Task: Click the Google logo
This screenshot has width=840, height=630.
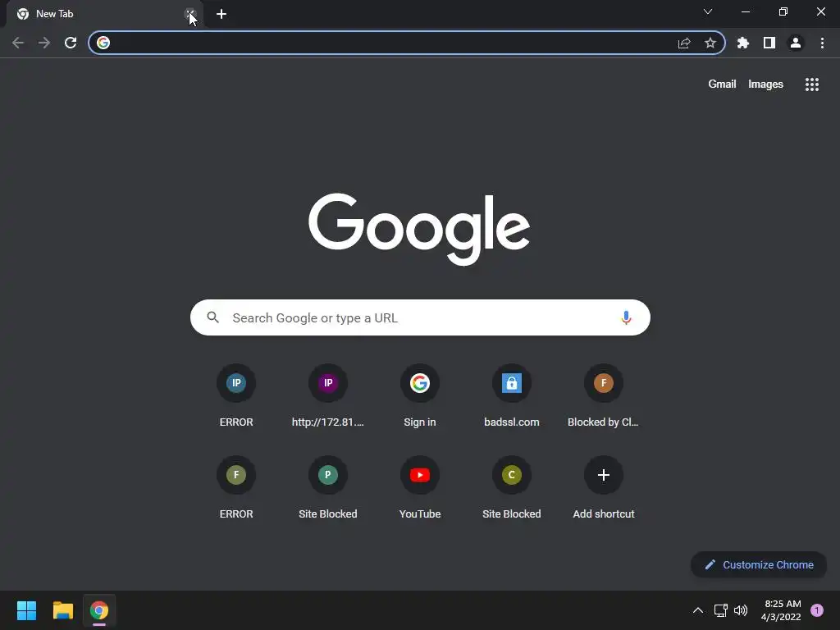Action: click(419, 230)
